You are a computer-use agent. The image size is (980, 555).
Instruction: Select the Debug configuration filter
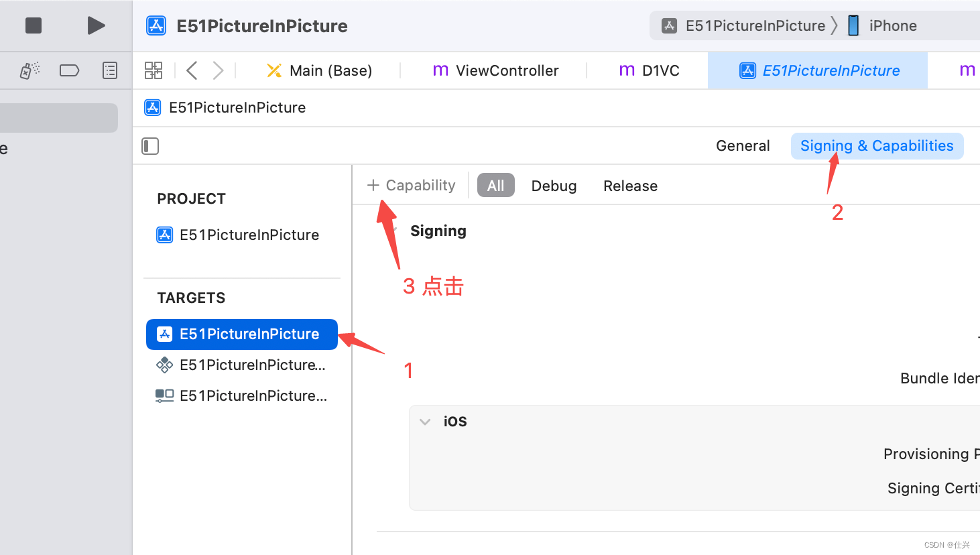click(554, 186)
